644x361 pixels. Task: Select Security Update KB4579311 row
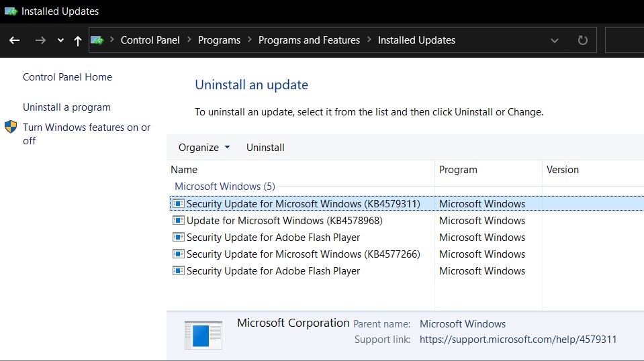point(406,204)
